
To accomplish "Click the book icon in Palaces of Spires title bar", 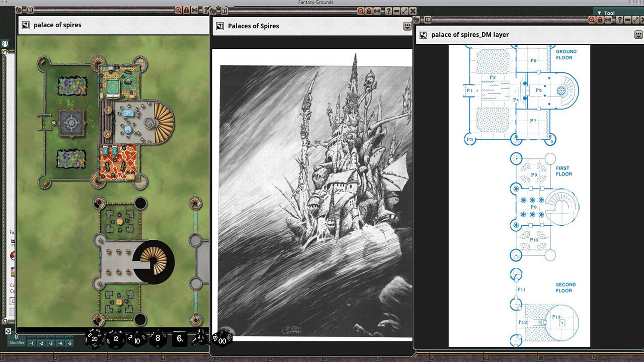I will 224,11.
